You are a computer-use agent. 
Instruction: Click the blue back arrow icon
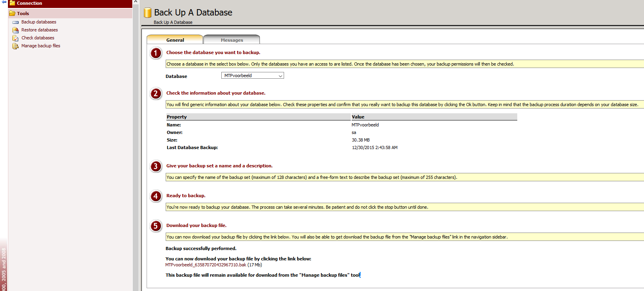(x=4, y=2)
